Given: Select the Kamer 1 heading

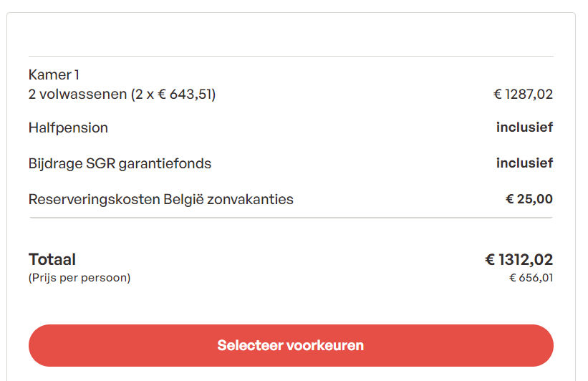Looking at the screenshot, I should (54, 74).
